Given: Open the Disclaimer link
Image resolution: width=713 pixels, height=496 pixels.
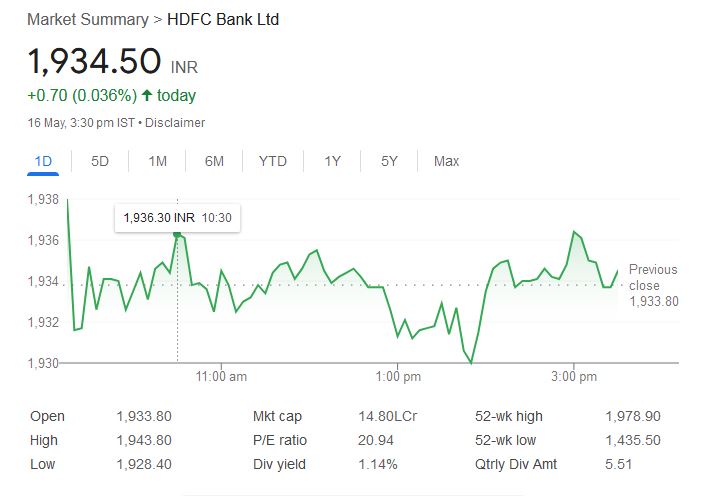Looking at the screenshot, I should click(178, 123).
